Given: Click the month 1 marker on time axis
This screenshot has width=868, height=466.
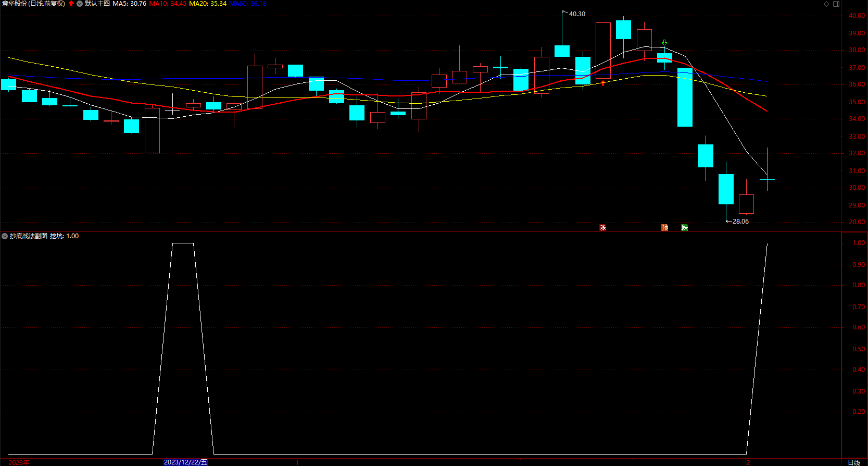Looking at the screenshot, I should (x=297, y=462).
